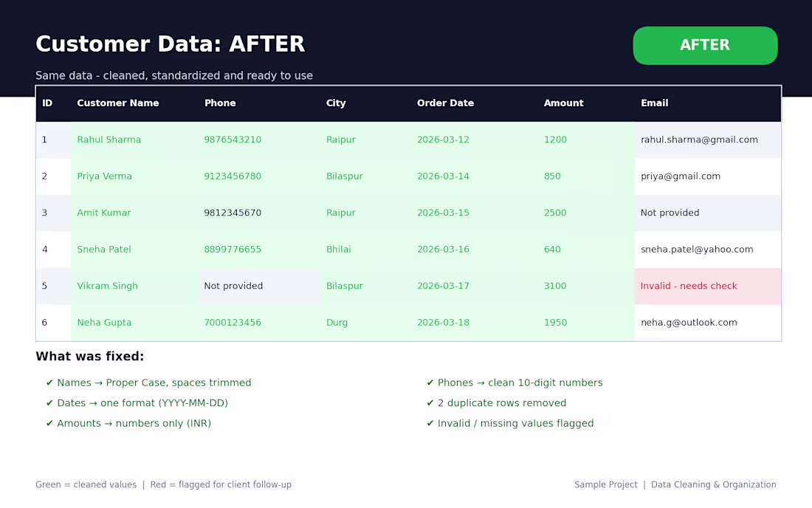Click email neha.g@outlook.com
The height and width of the screenshot is (508, 812).
[689, 322]
